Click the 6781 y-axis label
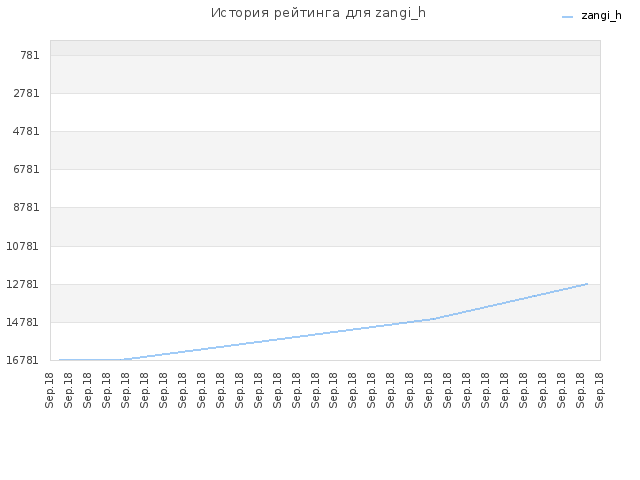This screenshot has height=480, width=640. tap(27, 169)
